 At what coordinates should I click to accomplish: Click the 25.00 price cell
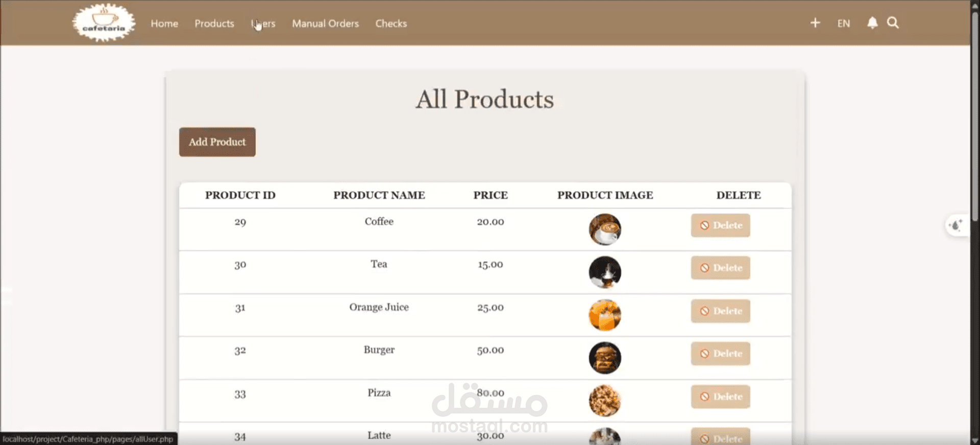[x=491, y=308]
